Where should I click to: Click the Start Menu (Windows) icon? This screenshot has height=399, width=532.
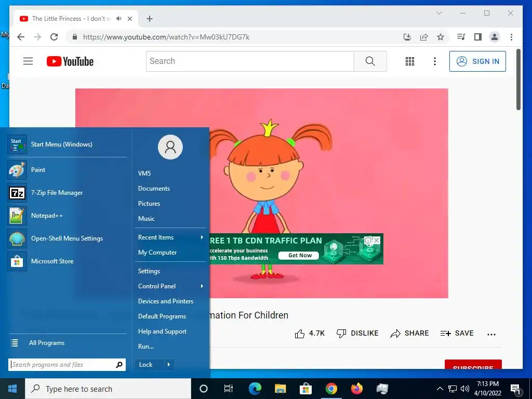(x=17, y=144)
